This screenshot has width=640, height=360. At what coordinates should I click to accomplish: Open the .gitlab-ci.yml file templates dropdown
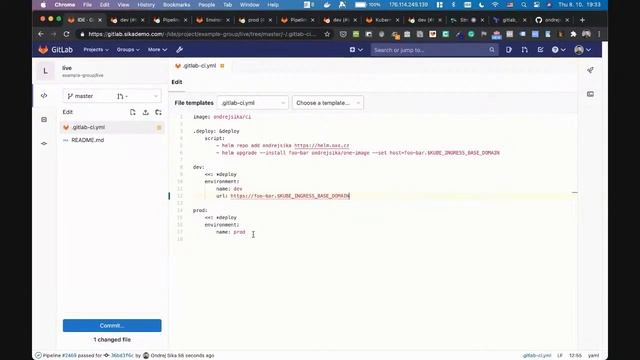pyautogui.click(x=253, y=103)
